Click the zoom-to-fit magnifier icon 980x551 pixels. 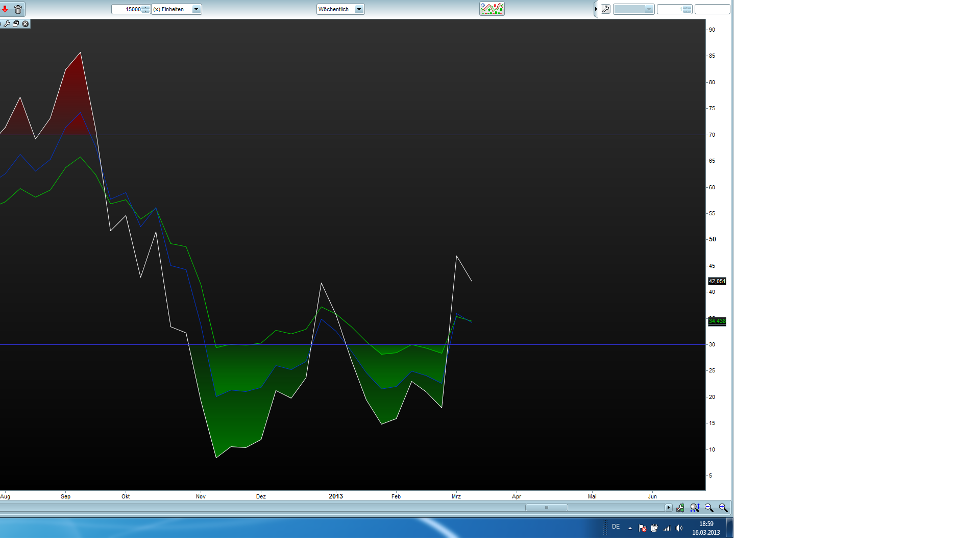pos(695,508)
